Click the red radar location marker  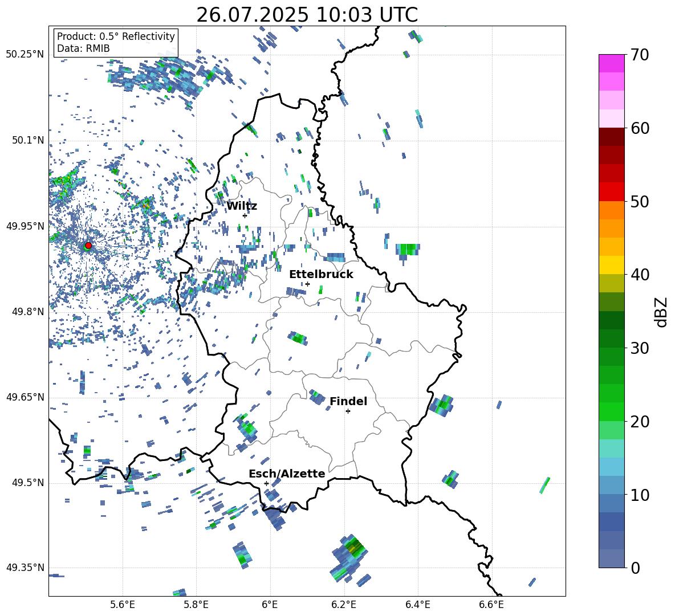coord(88,245)
